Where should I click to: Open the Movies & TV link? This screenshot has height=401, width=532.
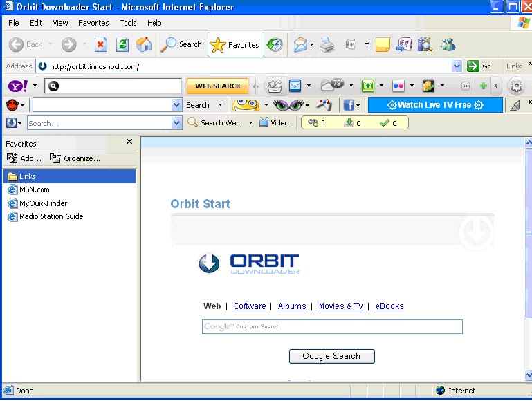341,306
